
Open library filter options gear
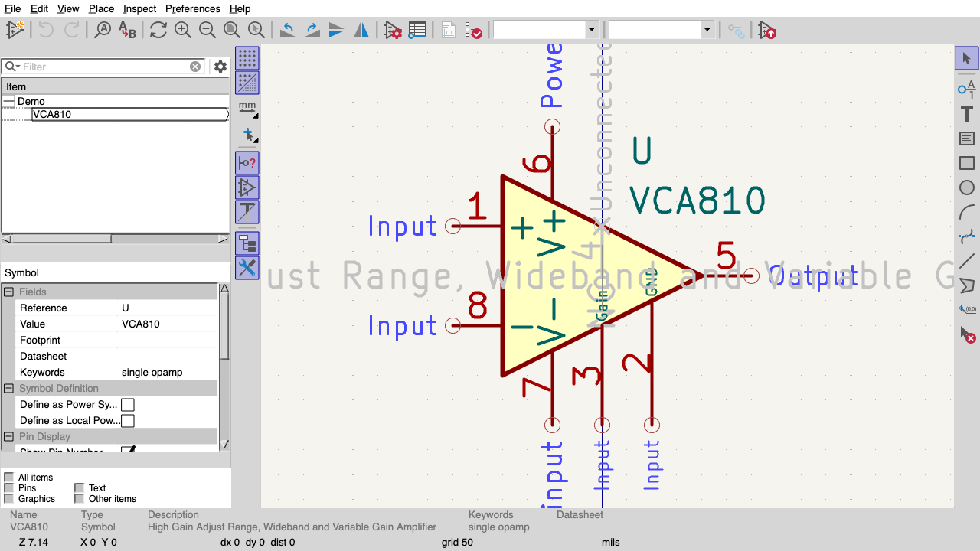point(220,67)
